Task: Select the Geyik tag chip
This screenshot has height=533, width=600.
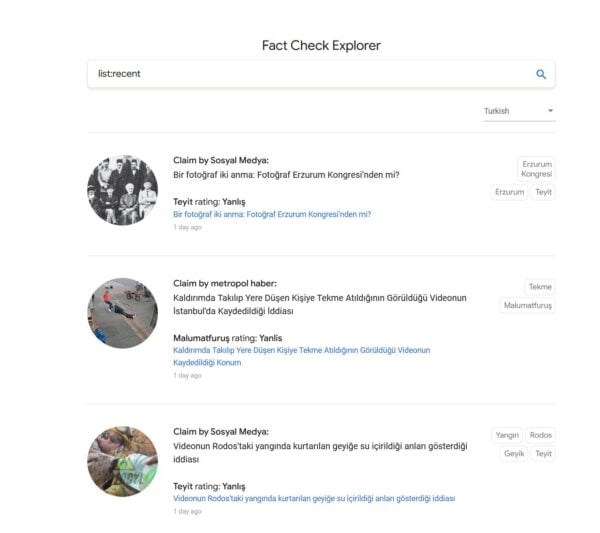Action: (514, 454)
